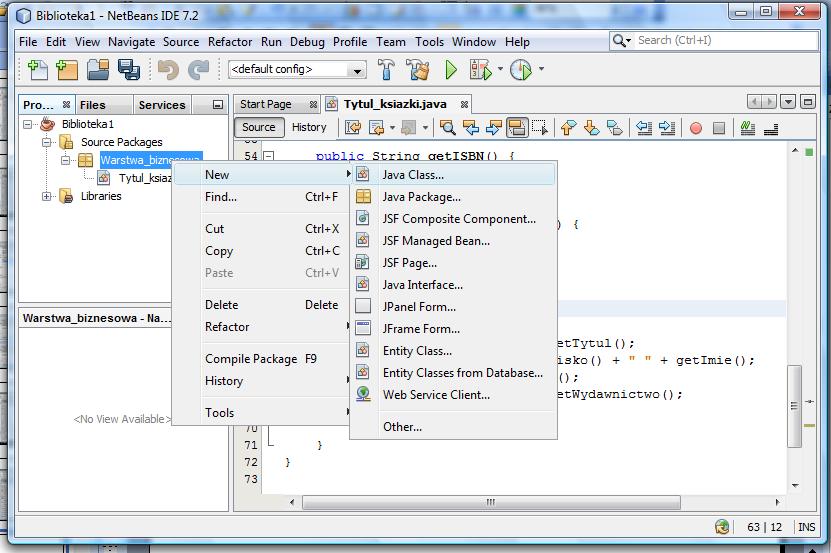Collapse the Biblioteka1 project node
Screen dimensions: 831x553
(28, 125)
